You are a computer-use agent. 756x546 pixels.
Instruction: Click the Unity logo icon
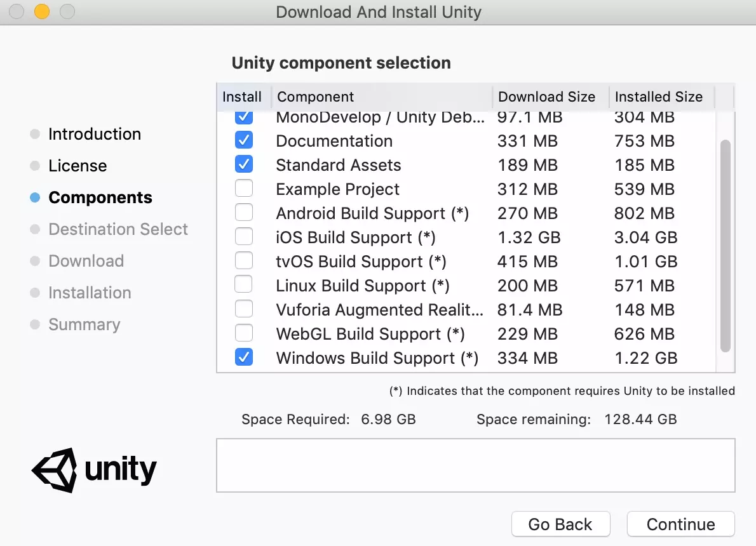(55, 470)
